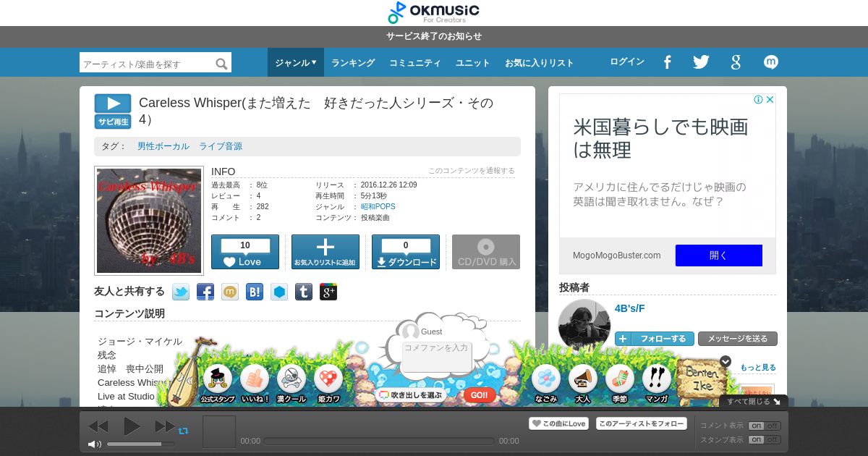Mute with the speaker volume icon

(x=95, y=444)
